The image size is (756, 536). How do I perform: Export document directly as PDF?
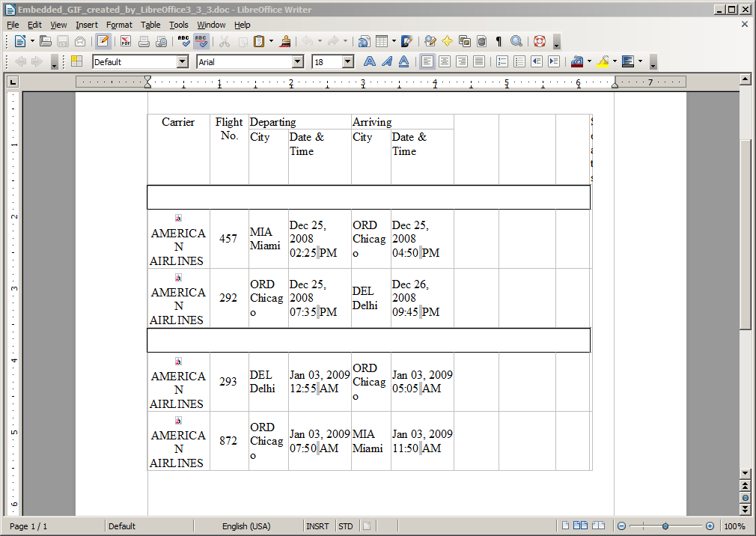click(x=126, y=41)
